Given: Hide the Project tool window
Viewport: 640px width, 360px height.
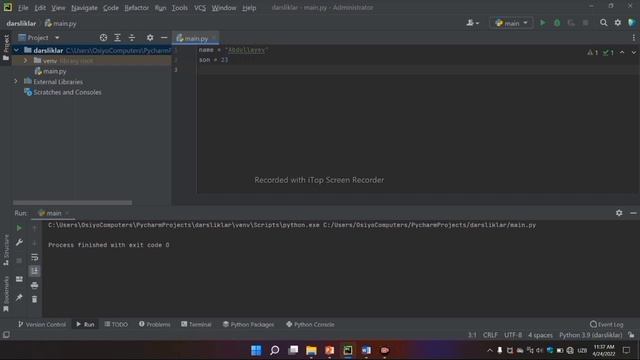Looking at the screenshot, I should click(164, 38).
